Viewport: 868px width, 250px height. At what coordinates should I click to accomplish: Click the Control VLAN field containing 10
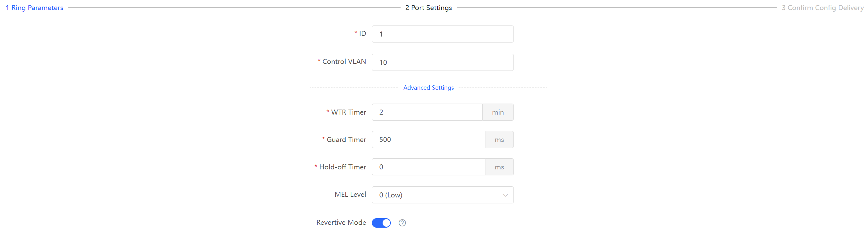click(443, 62)
